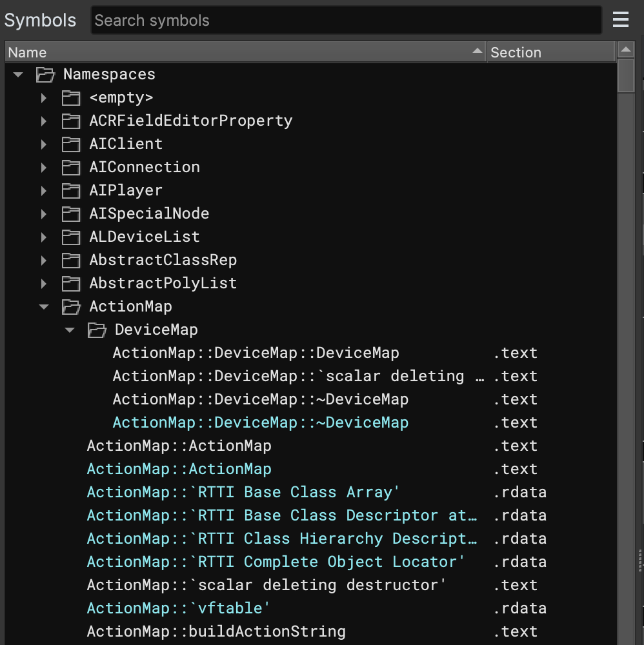Click the DeviceMap open folder icon
The width and height of the screenshot is (644, 645).
pos(97,330)
